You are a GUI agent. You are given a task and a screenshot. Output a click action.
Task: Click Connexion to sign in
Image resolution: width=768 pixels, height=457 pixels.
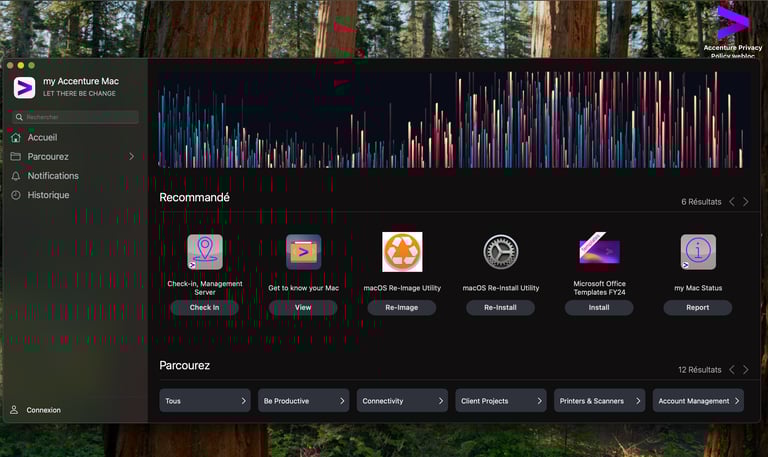pos(44,410)
